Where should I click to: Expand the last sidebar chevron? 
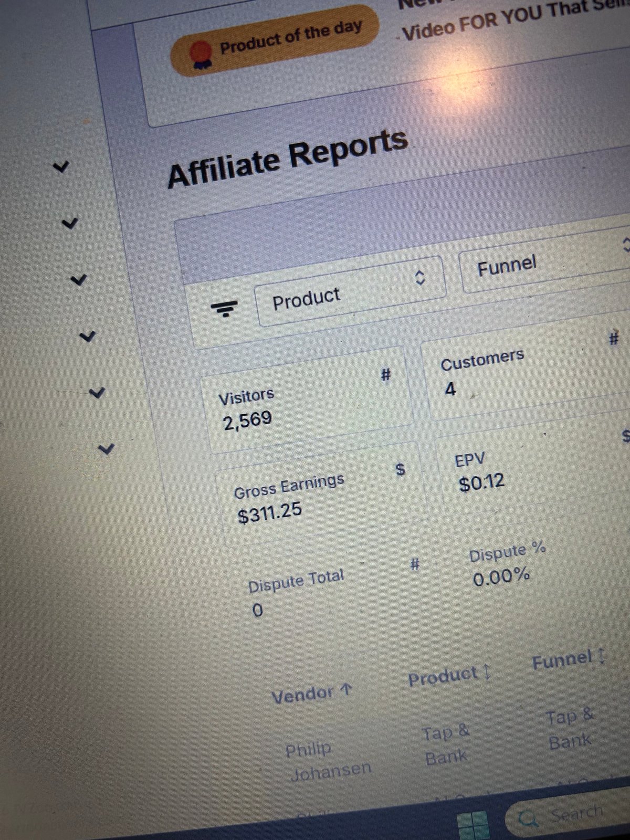pos(107,449)
